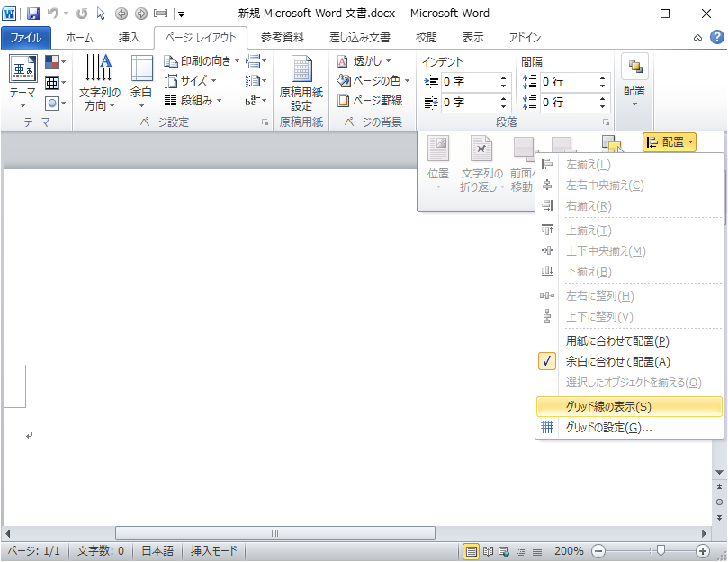
Task: Click next page double arrow button
Action: coord(719,517)
